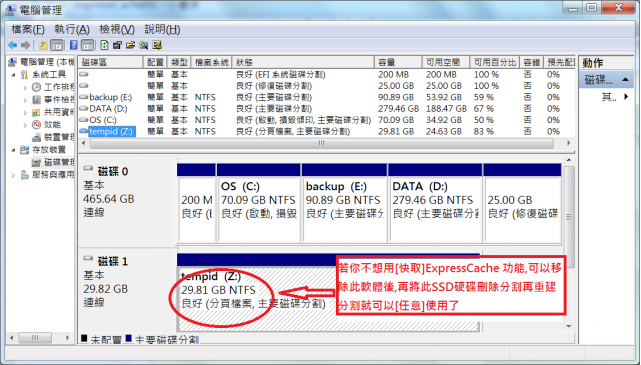Select the 修復磁碟分割 25.00 GB volume row
The width and height of the screenshot is (641, 365).
326,86
